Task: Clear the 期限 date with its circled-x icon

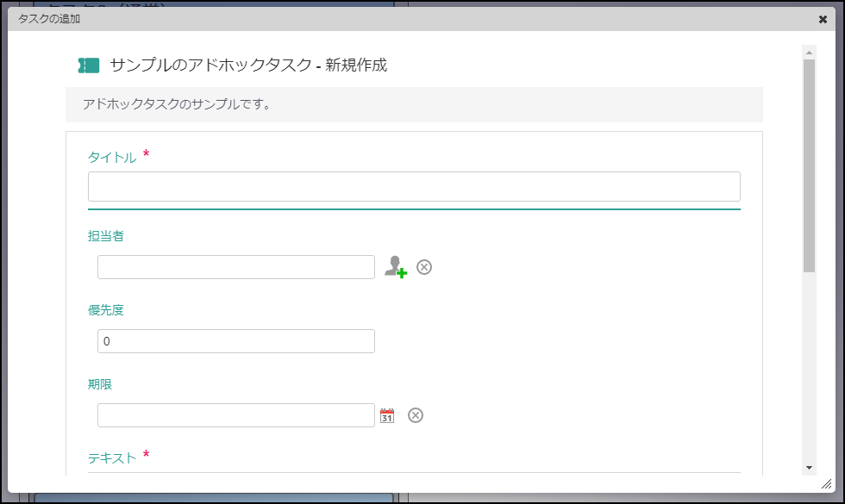Action: [416, 415]
